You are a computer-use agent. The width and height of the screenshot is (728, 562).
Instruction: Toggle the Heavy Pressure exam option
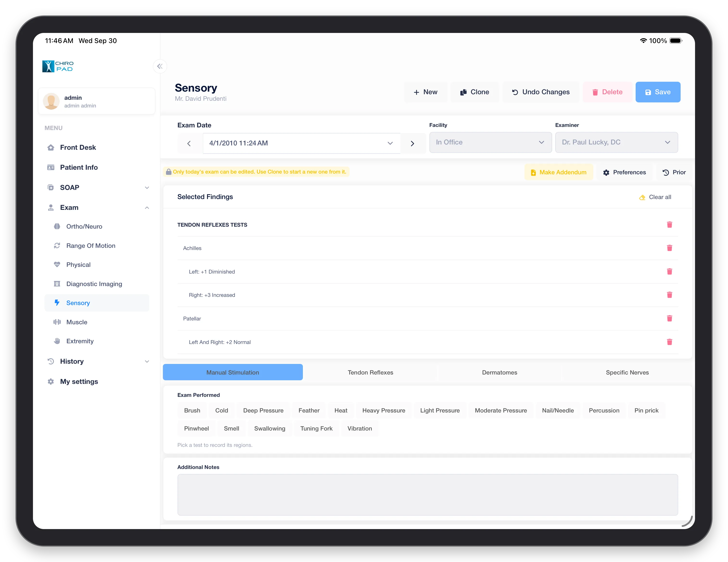click(x=384, y=410)
